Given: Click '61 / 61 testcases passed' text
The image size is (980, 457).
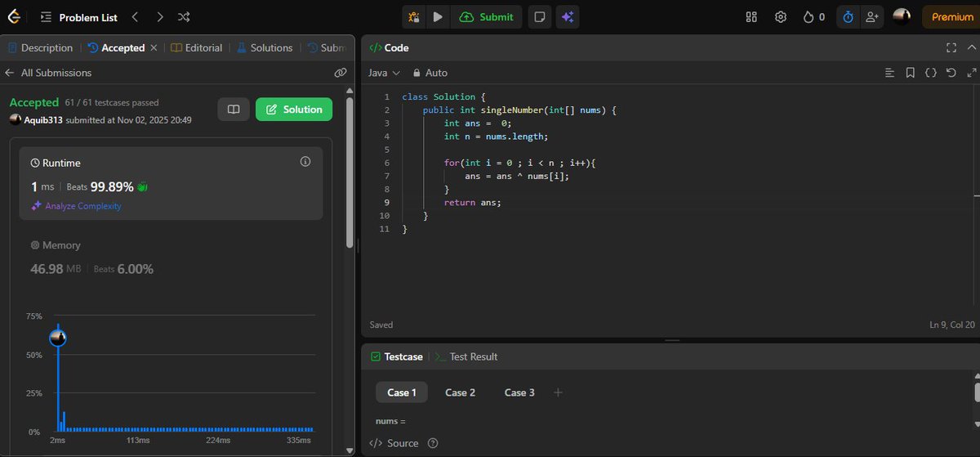Looking at the screenshot, I should click(112, 103).
